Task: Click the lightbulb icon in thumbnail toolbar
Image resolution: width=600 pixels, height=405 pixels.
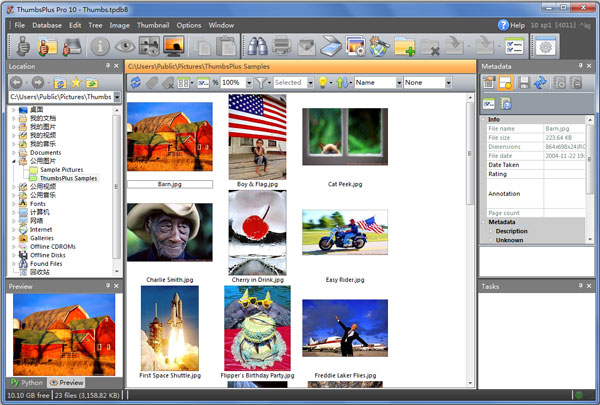Action: (323, 83)
